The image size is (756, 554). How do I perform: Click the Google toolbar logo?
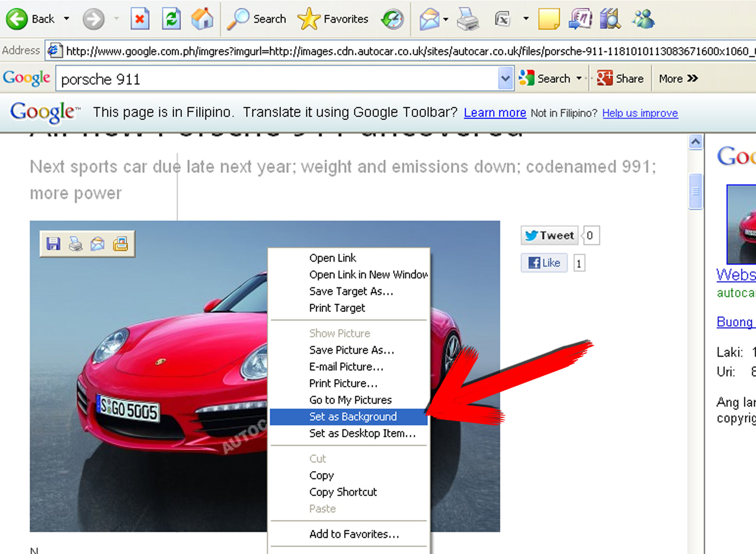point(26,78)
